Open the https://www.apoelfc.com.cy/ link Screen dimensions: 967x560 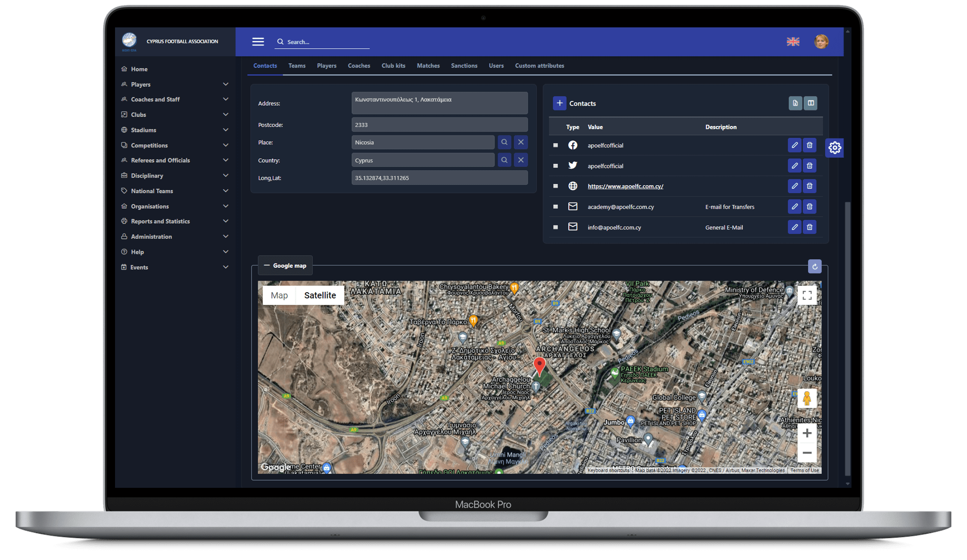(x=625, y=186)
